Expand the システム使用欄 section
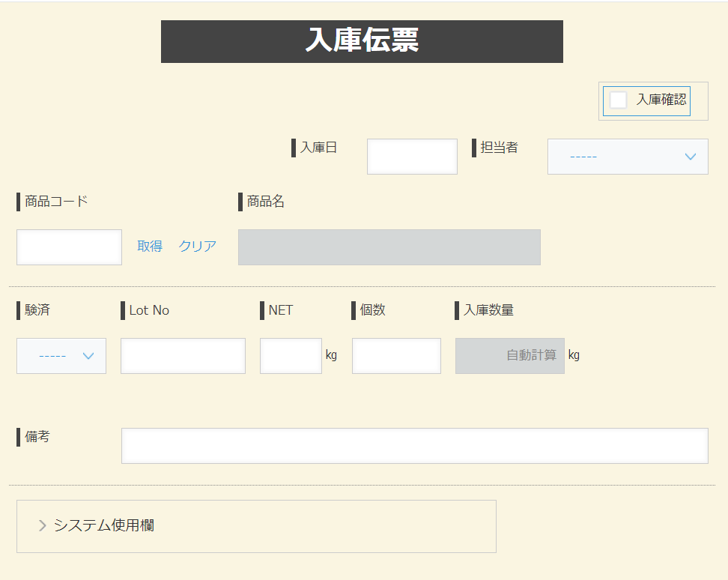 coord(103,526)
